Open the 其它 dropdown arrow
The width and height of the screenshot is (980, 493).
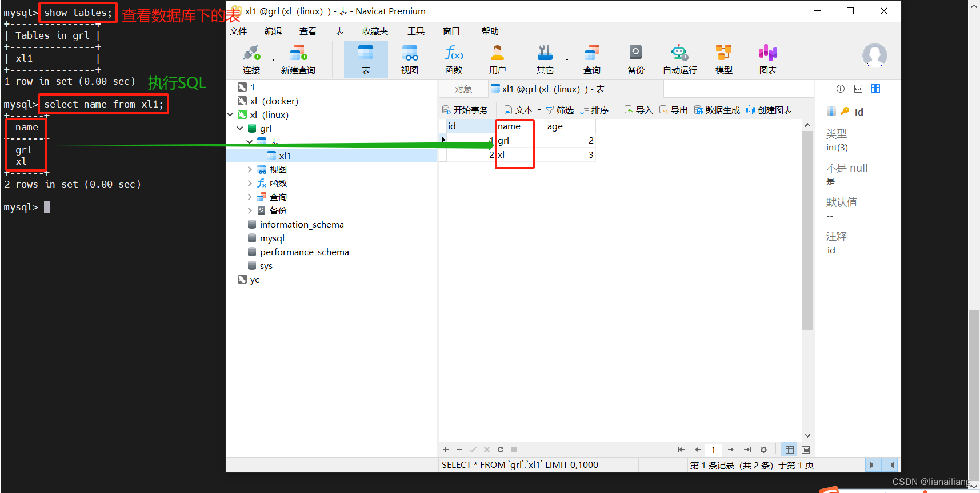567,59
